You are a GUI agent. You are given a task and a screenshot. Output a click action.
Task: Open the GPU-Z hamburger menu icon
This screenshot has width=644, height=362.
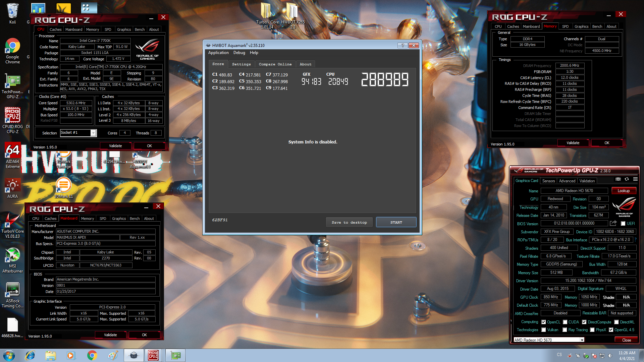(635, 179)
